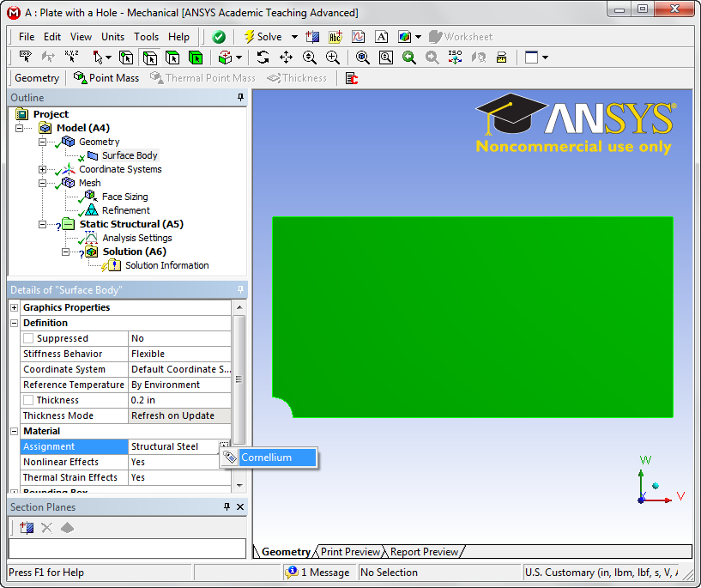Image resolution: width=701 pixels, height=588 pixels.
Task: Click the Commands icon in Geometry toolbar
Action: [x=352, y=78]
